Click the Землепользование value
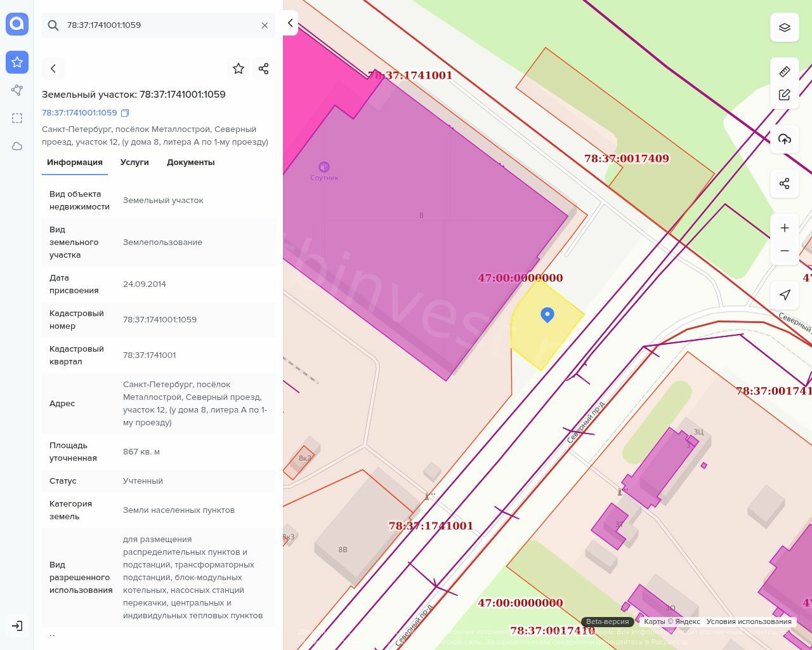The image size is (812, 650). click(x=162, y=242)
